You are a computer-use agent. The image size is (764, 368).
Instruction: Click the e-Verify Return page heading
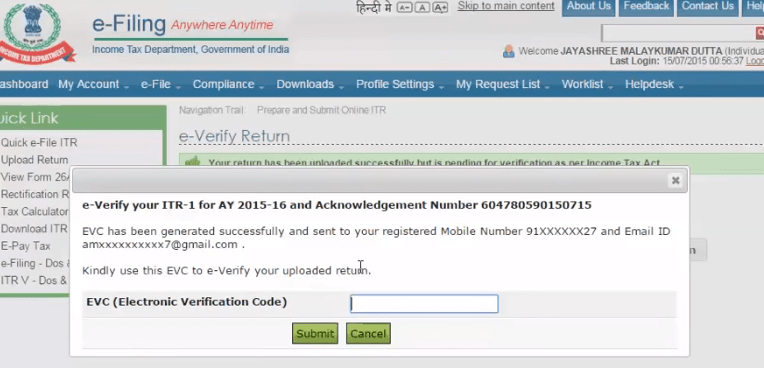[x=234, y=136]
